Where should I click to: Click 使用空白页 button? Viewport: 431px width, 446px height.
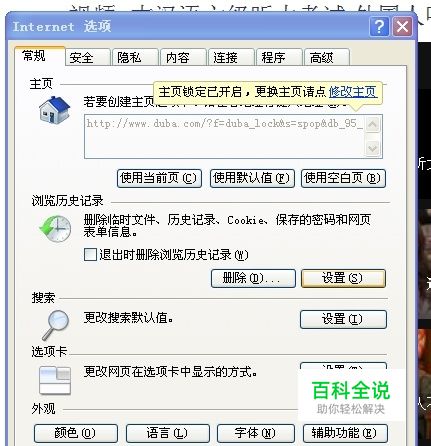click(x=343, y=178)
